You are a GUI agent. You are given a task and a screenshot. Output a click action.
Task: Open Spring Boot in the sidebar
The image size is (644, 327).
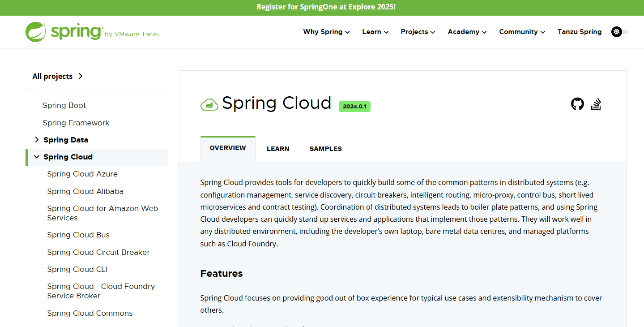click(64, 105)
